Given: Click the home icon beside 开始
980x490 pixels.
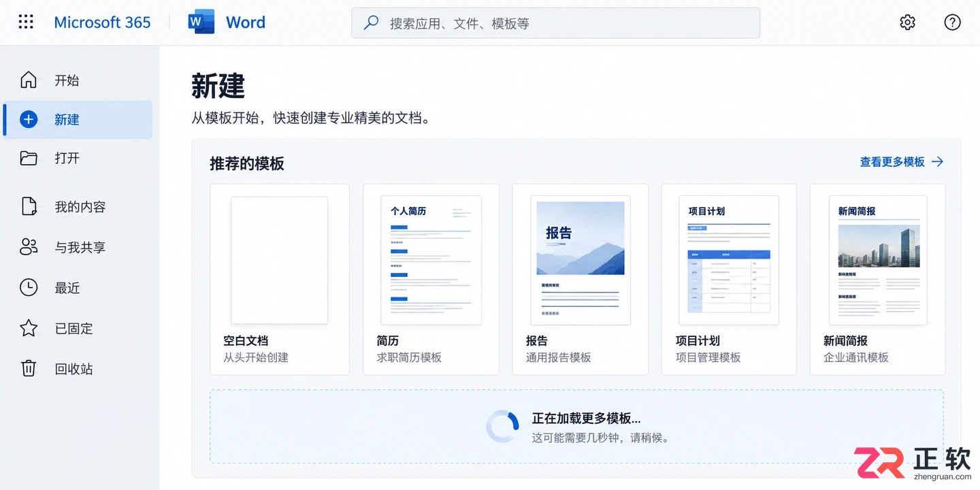Looking at the screenshot, I should 29,80.
